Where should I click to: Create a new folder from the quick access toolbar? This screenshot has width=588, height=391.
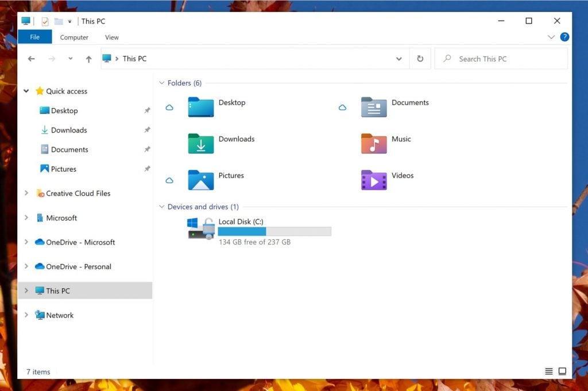[x=58, y=21]
